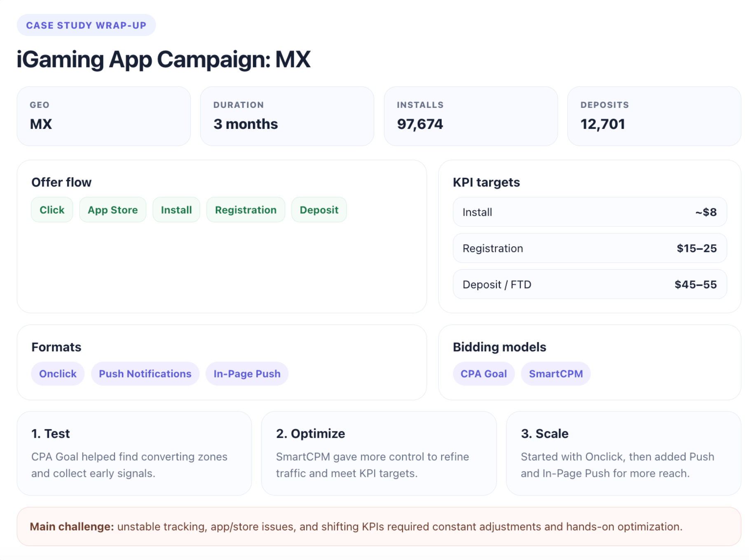Select the Push Notifications format tag
This screenshot has height=560, width=749.
click(145, 373)
